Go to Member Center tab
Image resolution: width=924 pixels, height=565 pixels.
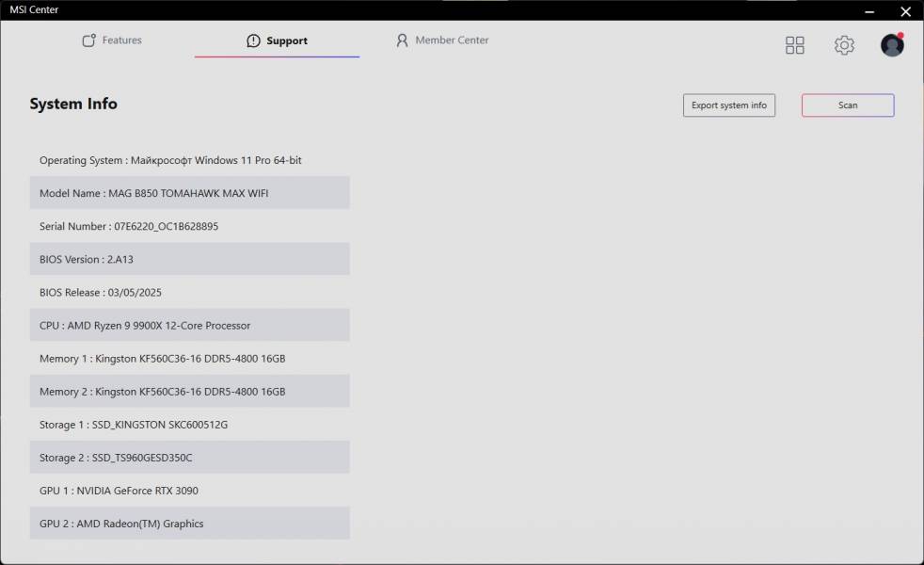[442, 40]
